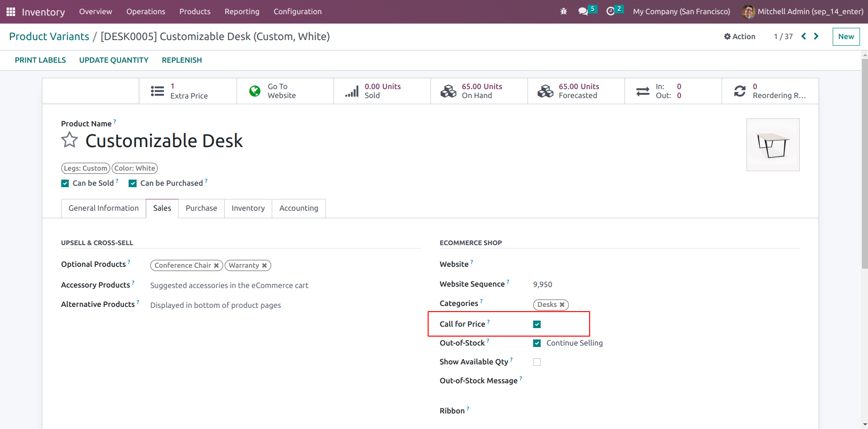868x429 pixels.
Task: Remove the Desks category tag
Action: (x=562, y=305)
